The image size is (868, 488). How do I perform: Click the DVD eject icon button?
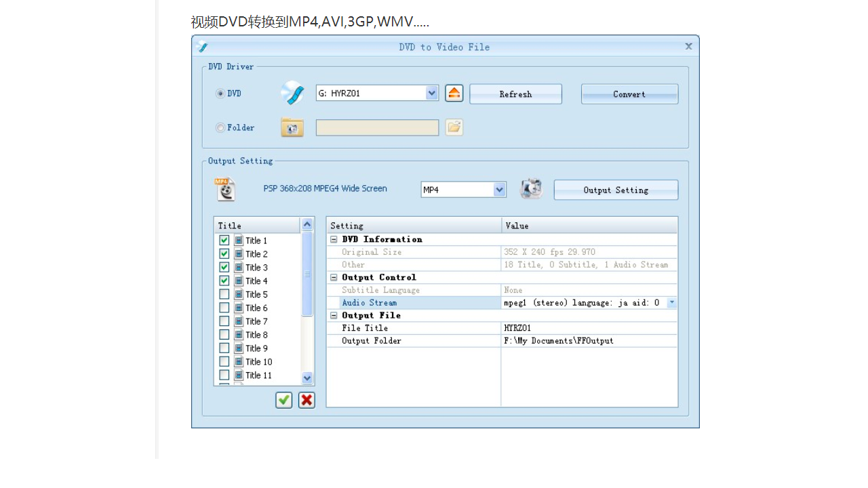point(454,94)
